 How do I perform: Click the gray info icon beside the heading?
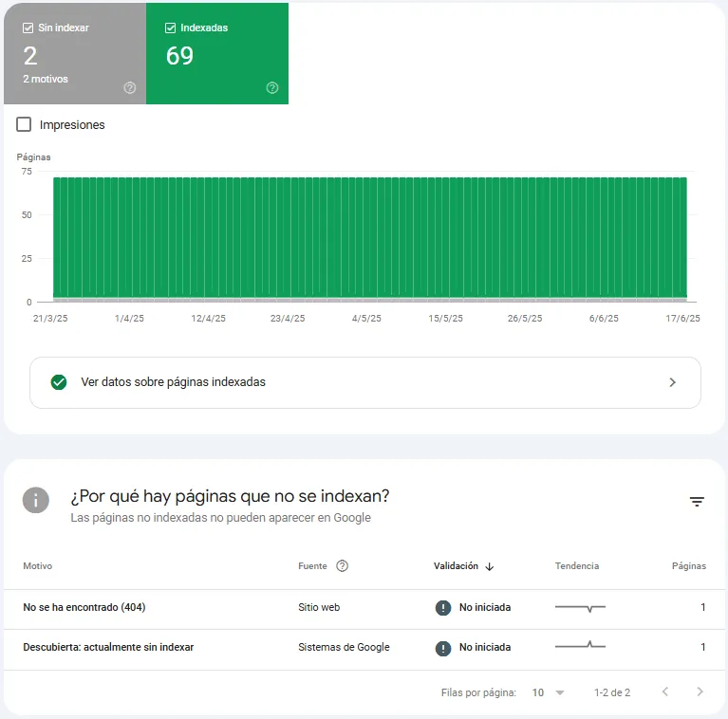coord(36,500)
